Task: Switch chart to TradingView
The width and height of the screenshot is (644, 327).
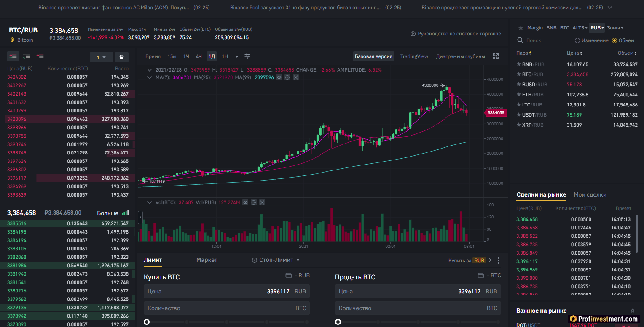Action: [414, 56]
